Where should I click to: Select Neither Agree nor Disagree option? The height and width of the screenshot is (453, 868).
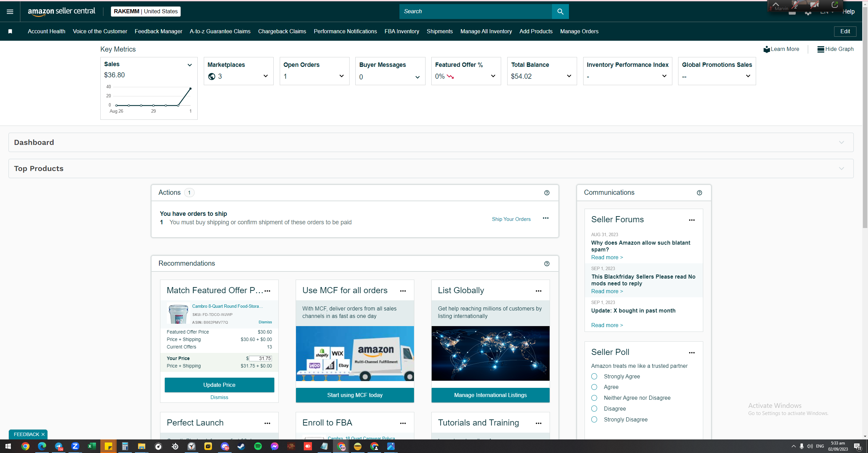(x=594, y=398)
